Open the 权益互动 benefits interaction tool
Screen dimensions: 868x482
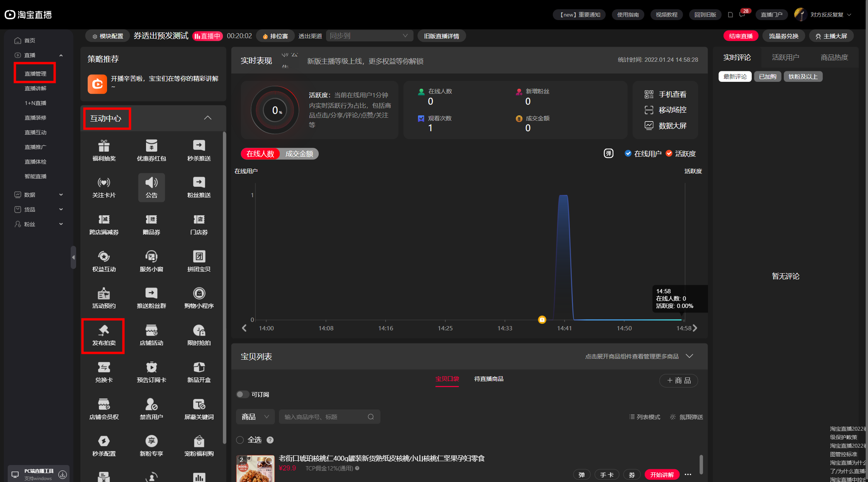[104, 261]
